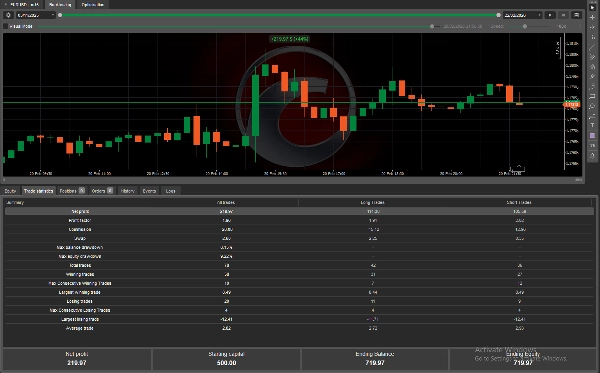Select the cursor pointer tool
600x373 pixels.
(x=592, y=7)
